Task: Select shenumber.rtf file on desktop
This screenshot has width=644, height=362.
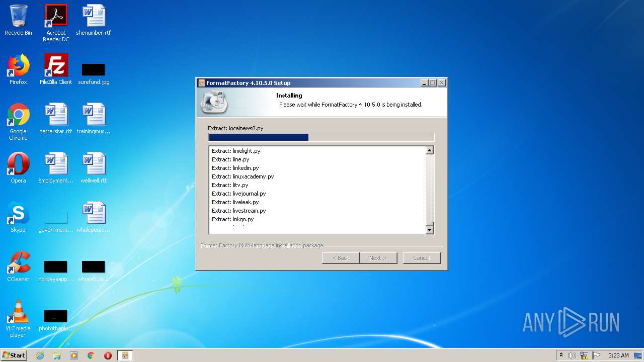Action: (94, 20)
